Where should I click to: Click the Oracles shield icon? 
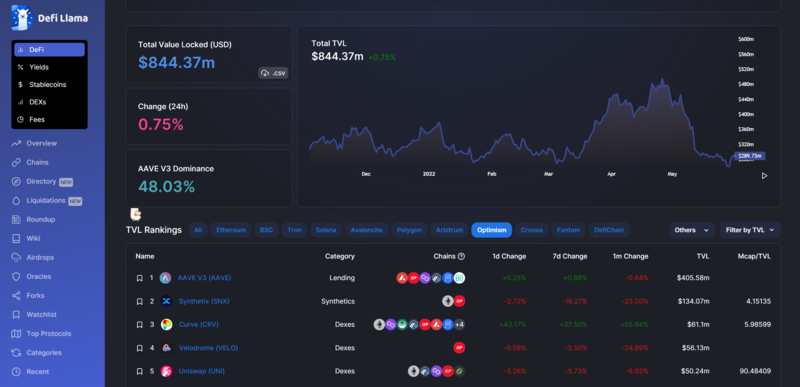pyautogui.click(x=16, y=276)
